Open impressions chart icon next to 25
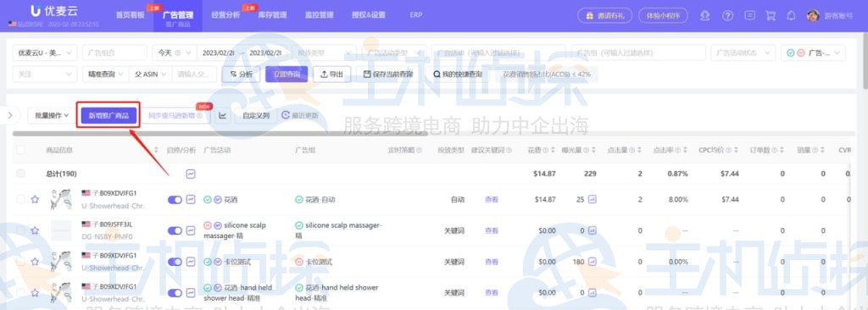 point(593,199)
